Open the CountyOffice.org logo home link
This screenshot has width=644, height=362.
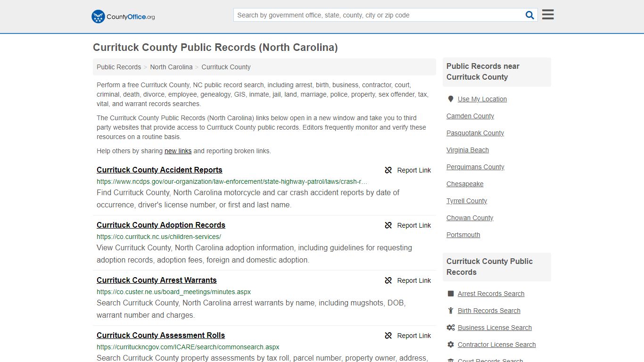coord(123,16)
